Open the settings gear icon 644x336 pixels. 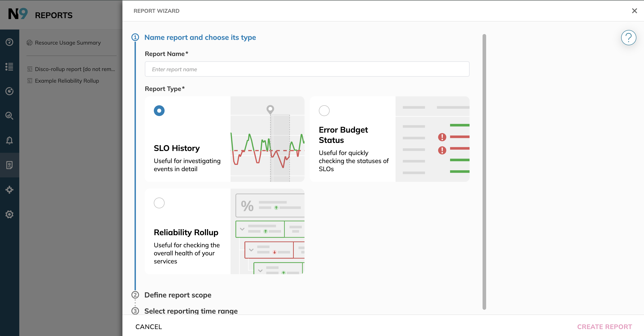(9, 214)
